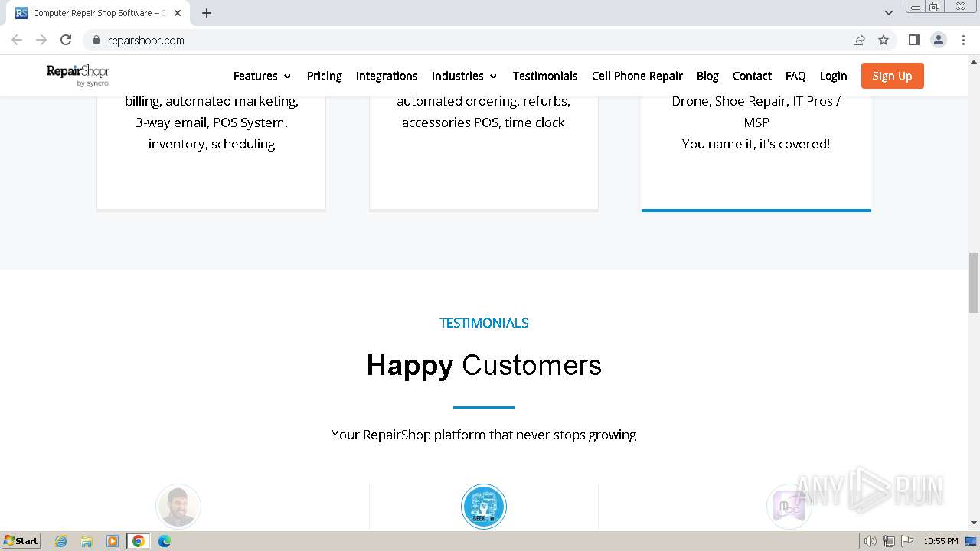Bookmark this tab with star
Image resolution: width=980 pixels, height=551 pixels.
point(884,40)
